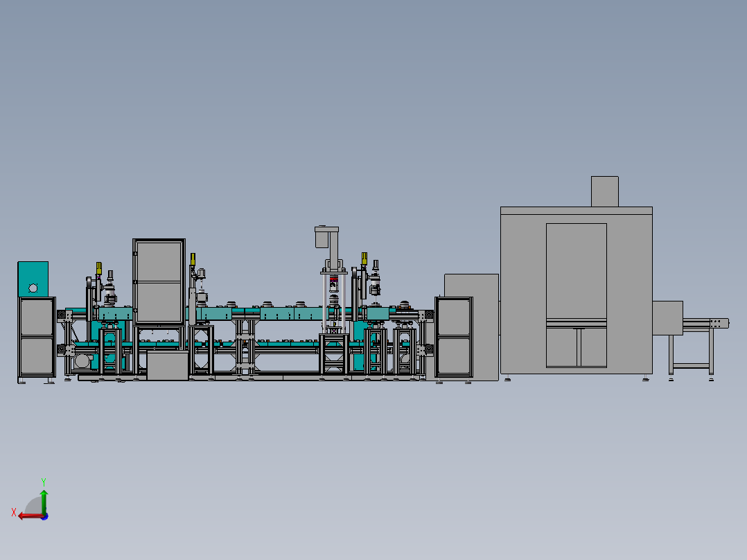
Task: Select the large gray enclosure's center door panel
Action: pyautogui.click(x=576, y=271)
